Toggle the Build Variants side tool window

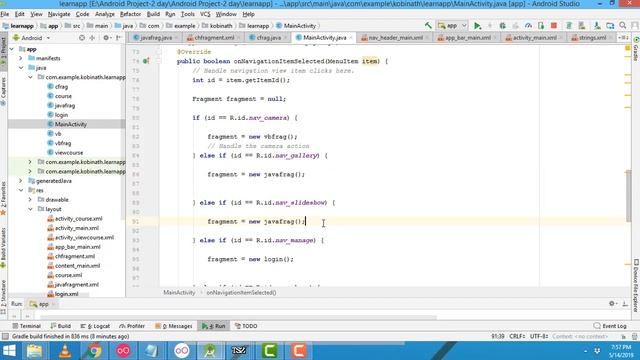(3, 248)
